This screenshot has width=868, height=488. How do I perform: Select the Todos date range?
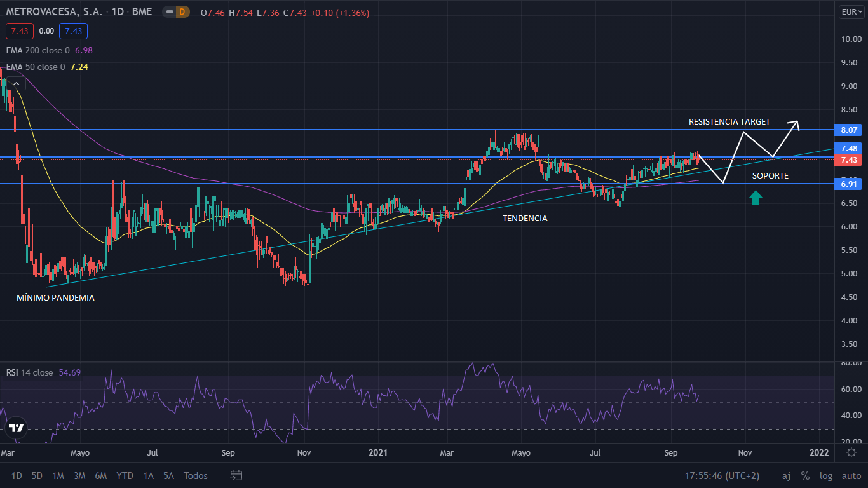(x=195, y=475)
